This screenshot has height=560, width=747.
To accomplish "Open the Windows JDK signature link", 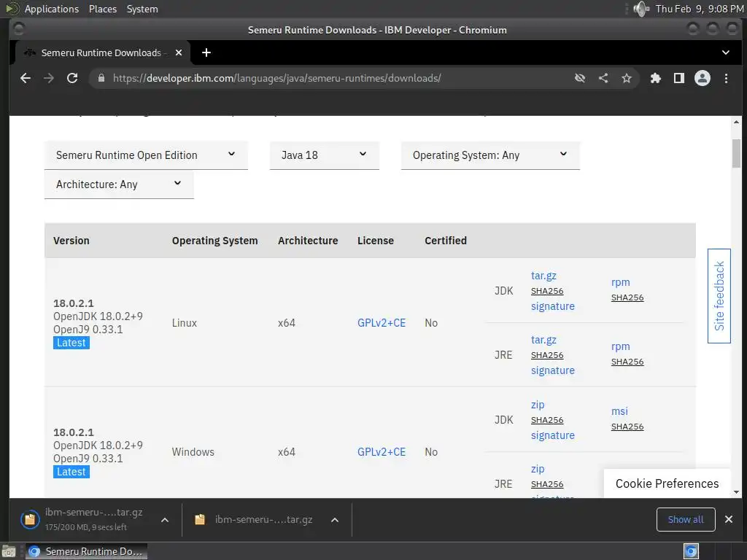I will click(x=553, y=435).
